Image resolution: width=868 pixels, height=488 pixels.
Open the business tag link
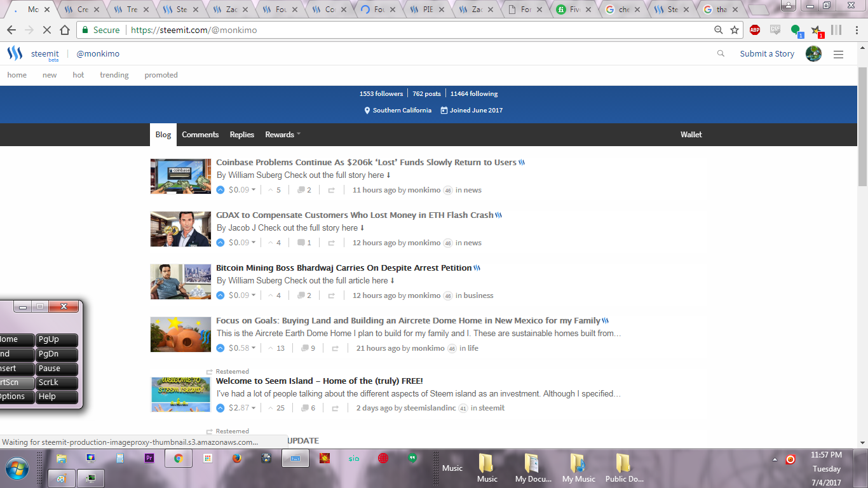478,295
